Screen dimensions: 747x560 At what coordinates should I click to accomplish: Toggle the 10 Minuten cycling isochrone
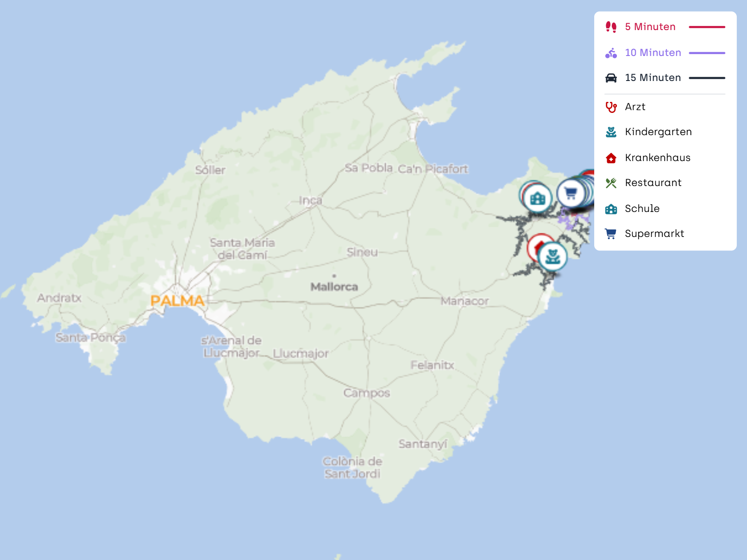point(665,53)
